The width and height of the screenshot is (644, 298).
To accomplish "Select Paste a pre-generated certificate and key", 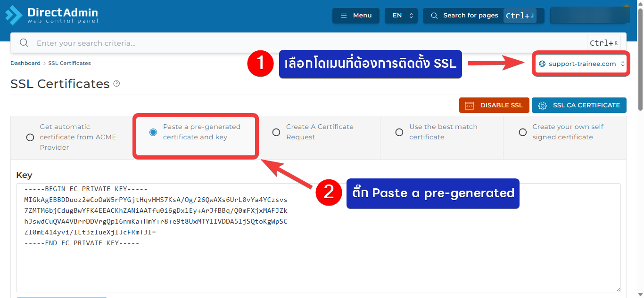I will click(153, 132).
